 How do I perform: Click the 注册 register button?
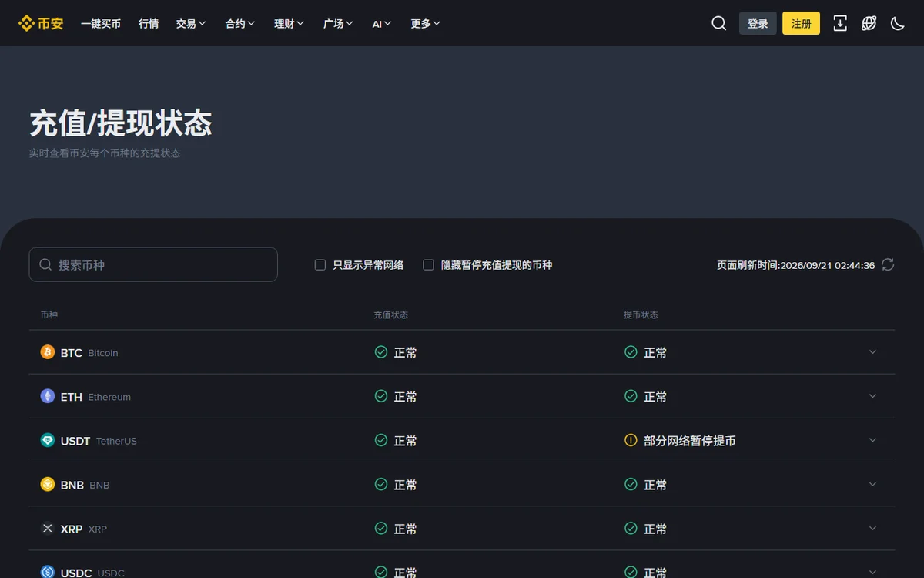coord(802,23)
